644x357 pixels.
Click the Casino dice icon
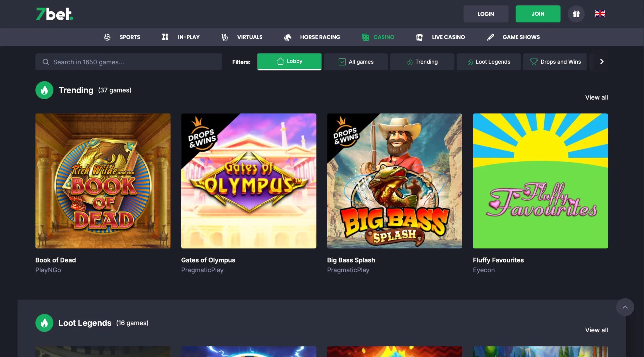[365, 37]
